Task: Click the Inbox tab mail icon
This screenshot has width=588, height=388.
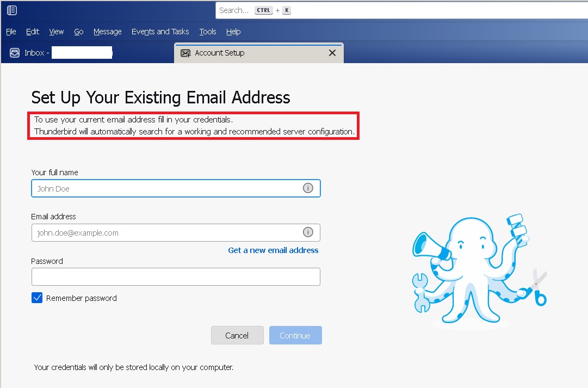Action: 15,53
